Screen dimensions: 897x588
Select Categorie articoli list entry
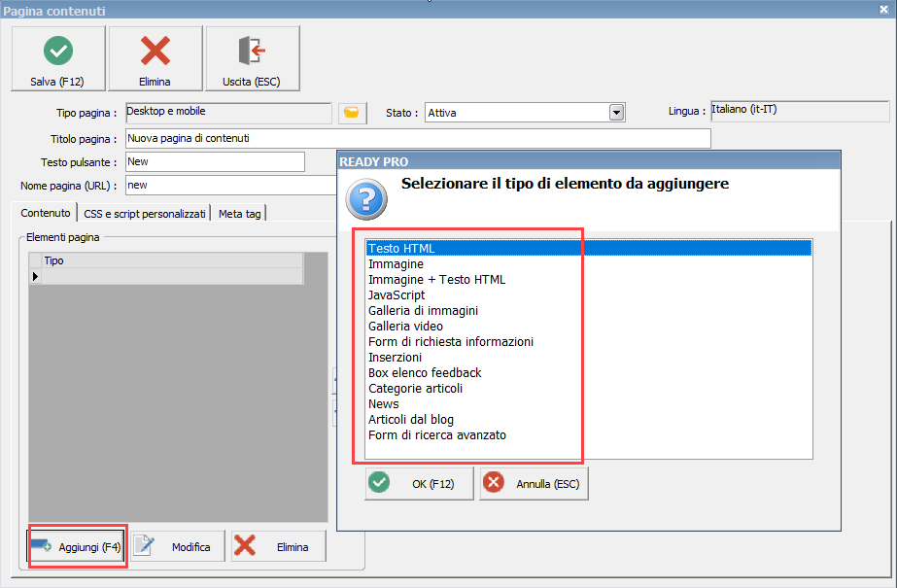(x=589, y=389)
